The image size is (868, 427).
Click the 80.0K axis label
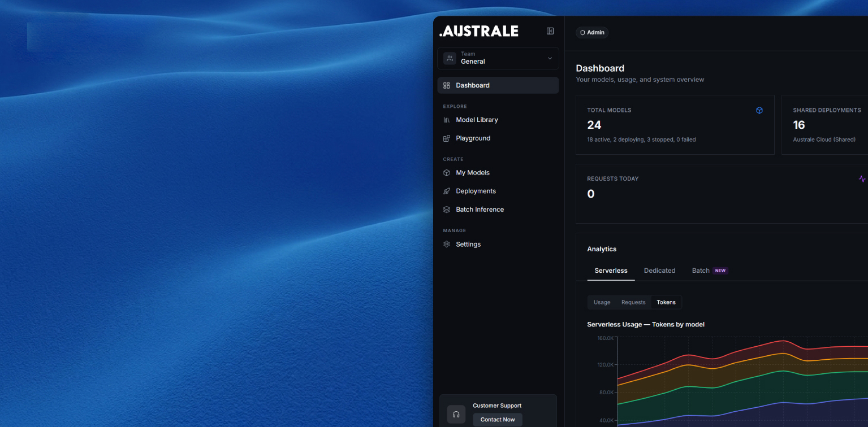coord(606,393)
